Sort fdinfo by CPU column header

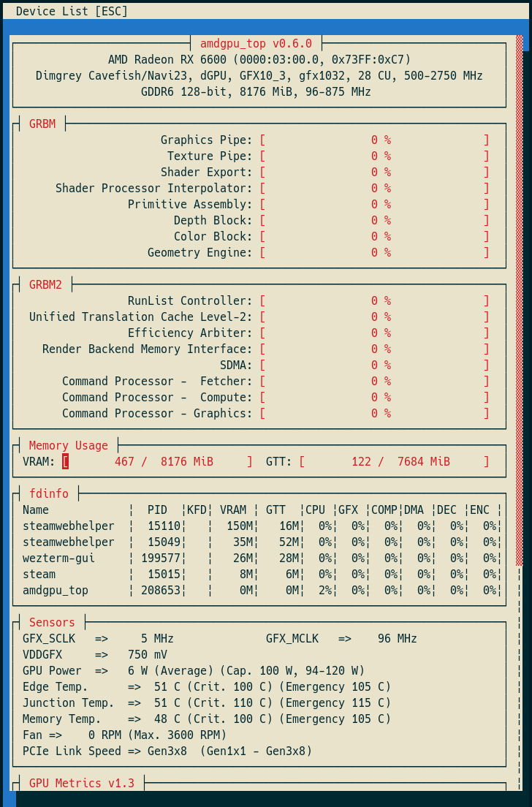[x=315, y=510]
